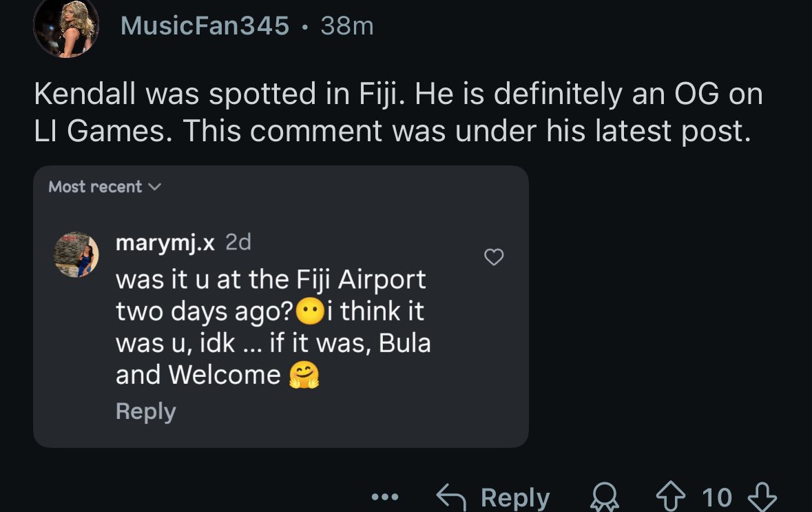View the 38m comment timestamp
This screenshot has width=812, height=512.
(347, 25)
